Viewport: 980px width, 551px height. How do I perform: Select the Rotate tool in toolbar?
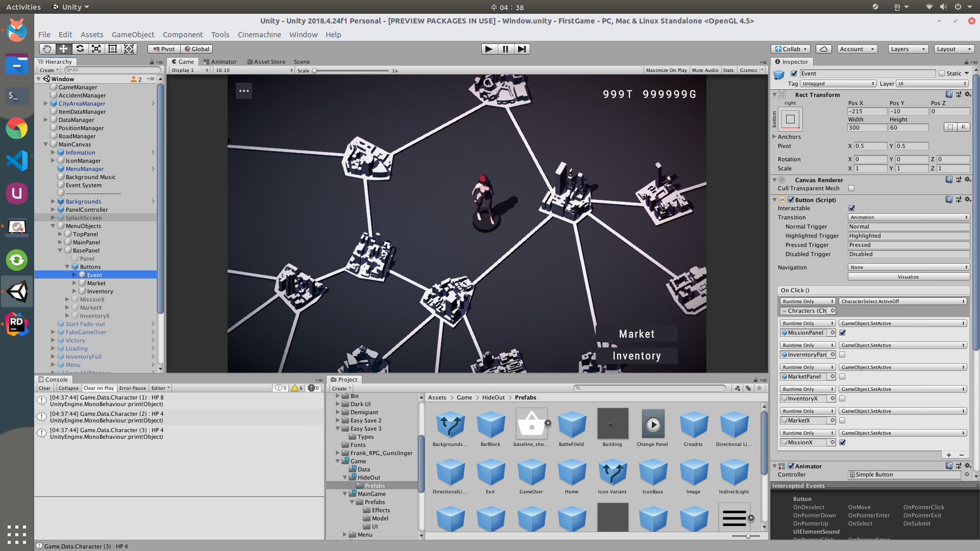click(80, 49)
